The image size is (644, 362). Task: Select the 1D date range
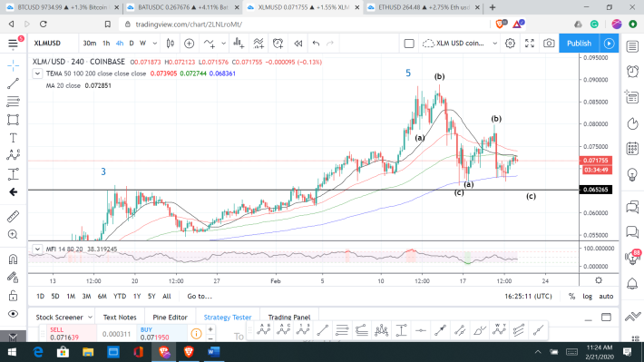[x=40, y=297]
